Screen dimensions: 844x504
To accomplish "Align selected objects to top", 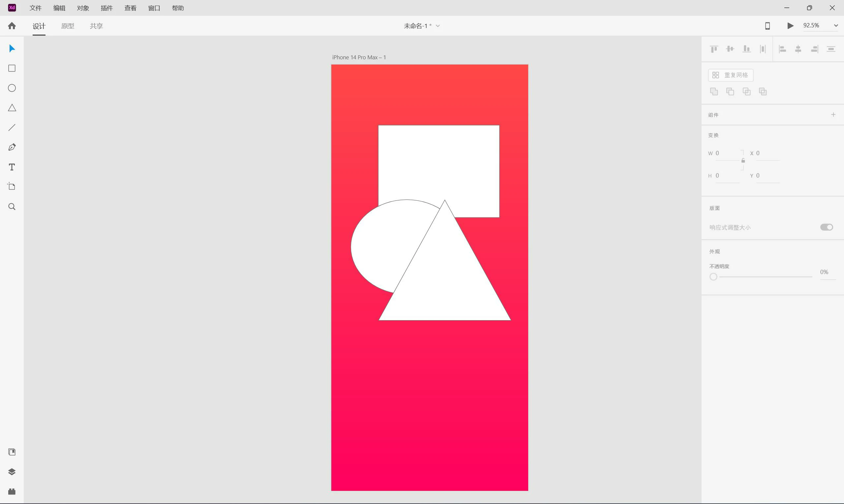I will pyautogui.click(x=714, y=49).
